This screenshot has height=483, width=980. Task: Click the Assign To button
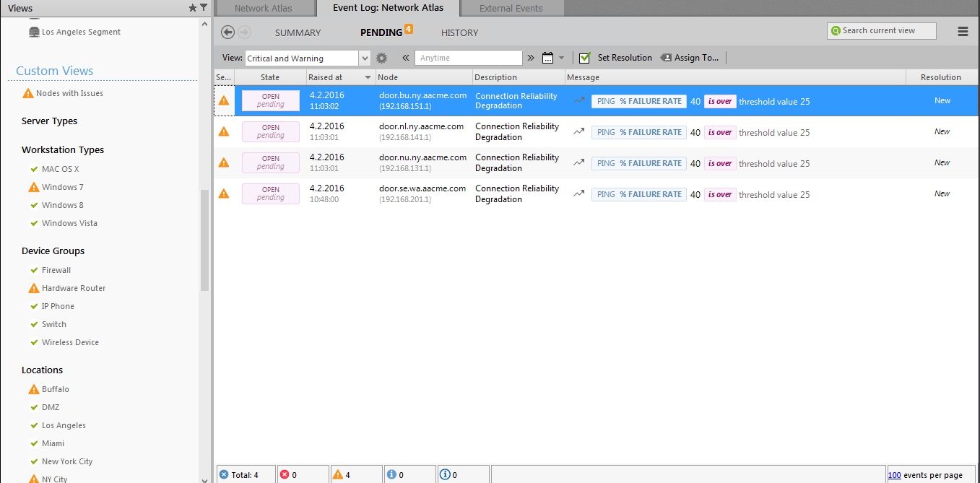point(690,58)
